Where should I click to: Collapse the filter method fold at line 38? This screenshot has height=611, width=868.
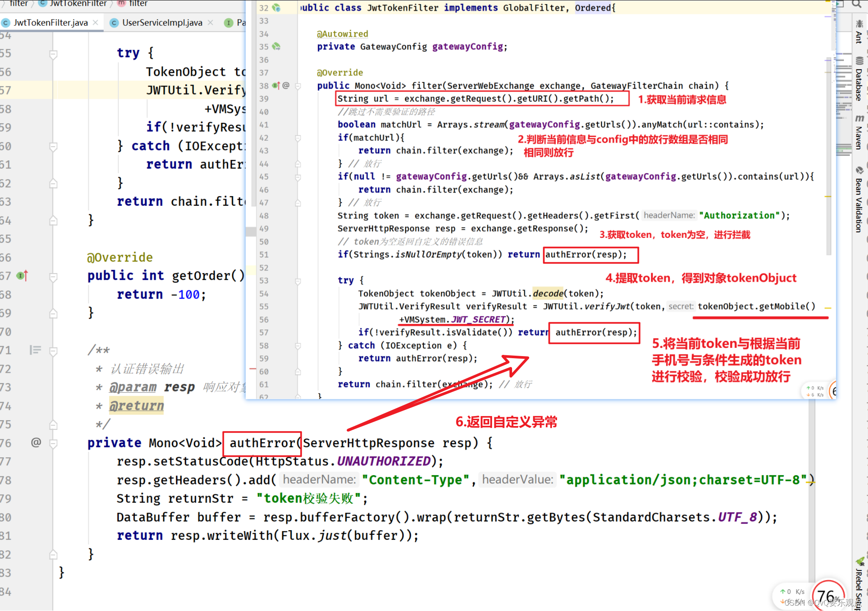click(298, 86)
